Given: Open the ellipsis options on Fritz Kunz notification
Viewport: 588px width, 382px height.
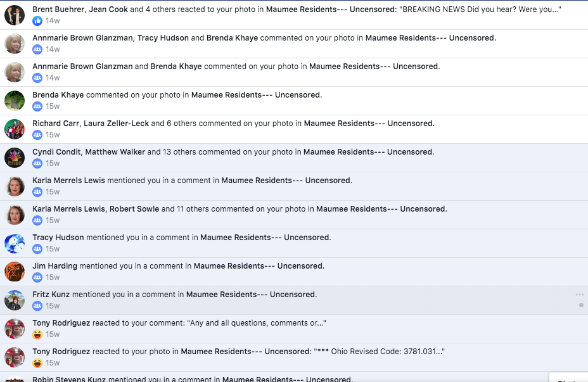Looking at the screenshot, I should (580, 295).
